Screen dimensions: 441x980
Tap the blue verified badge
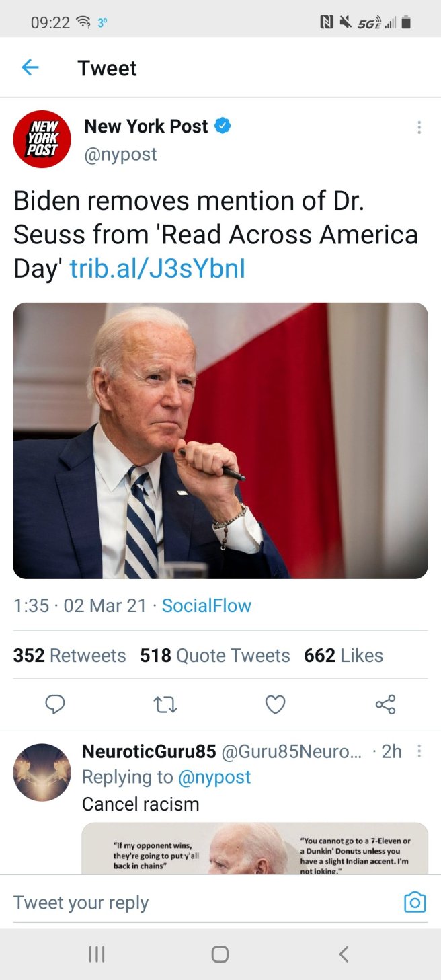point(223,126)
